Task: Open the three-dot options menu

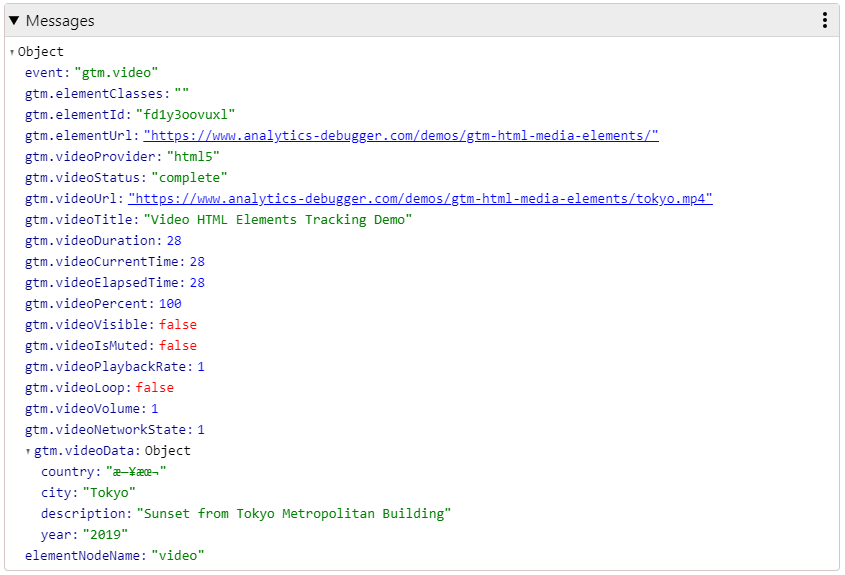Action: [x=824, y=20]
